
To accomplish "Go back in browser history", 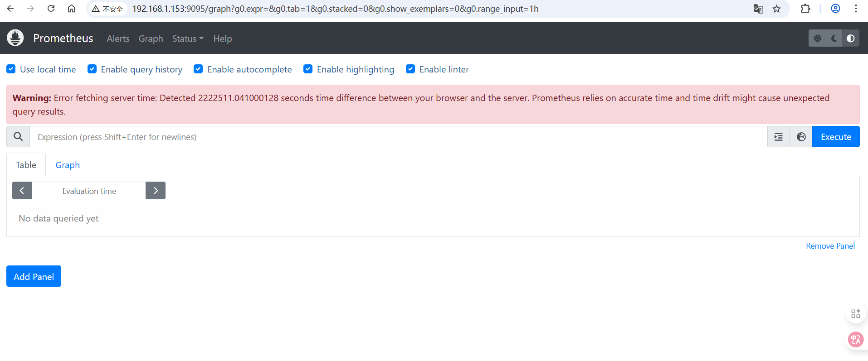I will [10, 9].
